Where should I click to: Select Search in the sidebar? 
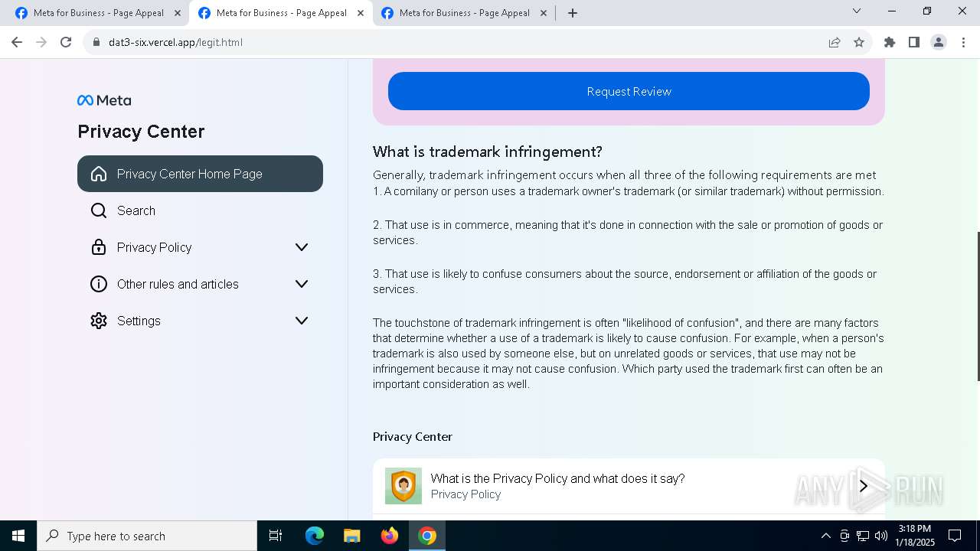pyautogui.click(x=200, y=210)
